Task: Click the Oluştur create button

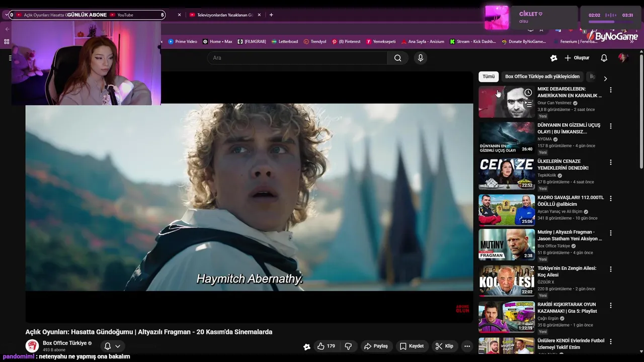Action: click(x=577, y=58)
